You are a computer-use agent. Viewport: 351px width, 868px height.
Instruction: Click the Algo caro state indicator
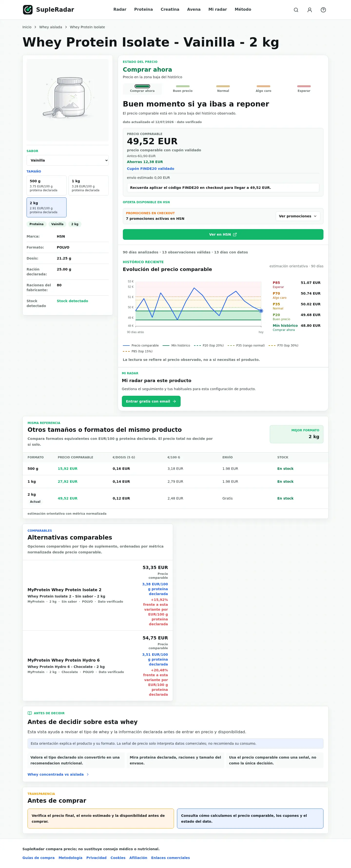pyautogui.click(x=263, y=89)
